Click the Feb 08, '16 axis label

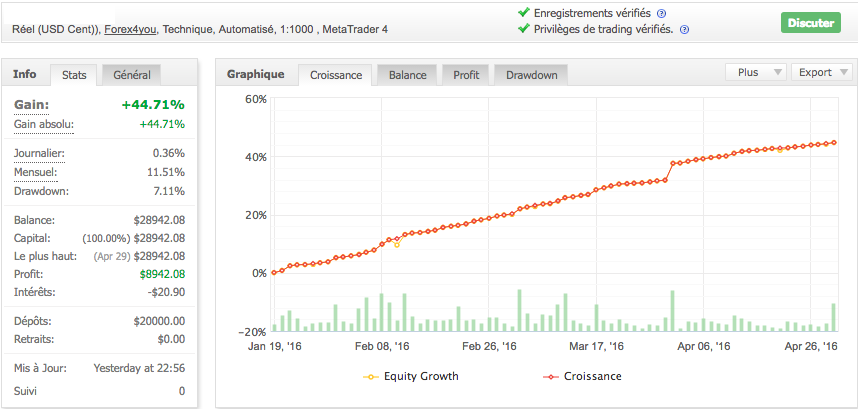(x=382, y=347)
